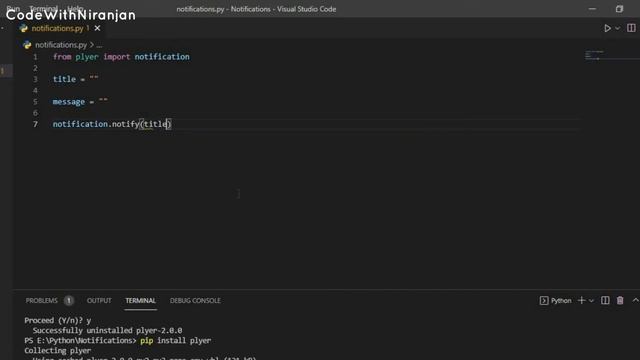The image size is (640, 360).
Task: Open the Terminal menu
Action: coord(42,8)
